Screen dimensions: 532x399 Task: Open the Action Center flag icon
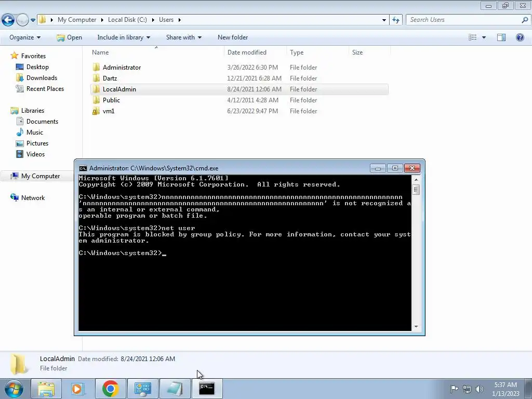[x=454, y=389]
